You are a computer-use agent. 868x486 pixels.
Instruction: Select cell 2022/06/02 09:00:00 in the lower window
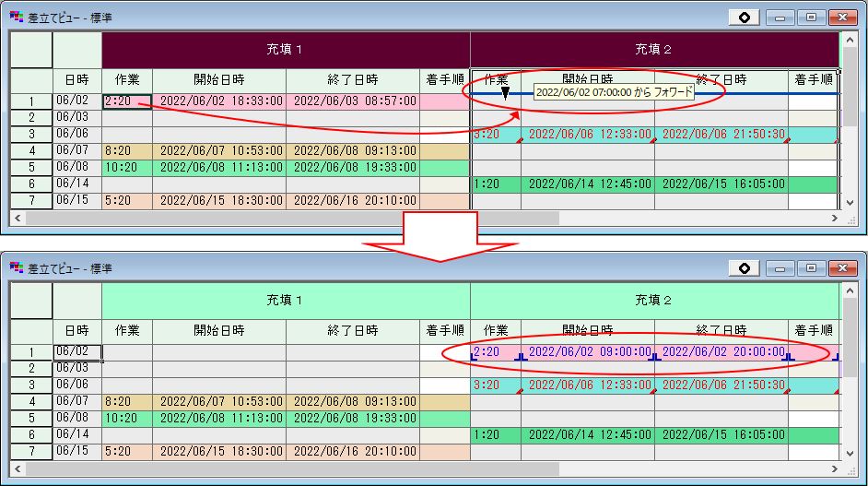[588, 352]
